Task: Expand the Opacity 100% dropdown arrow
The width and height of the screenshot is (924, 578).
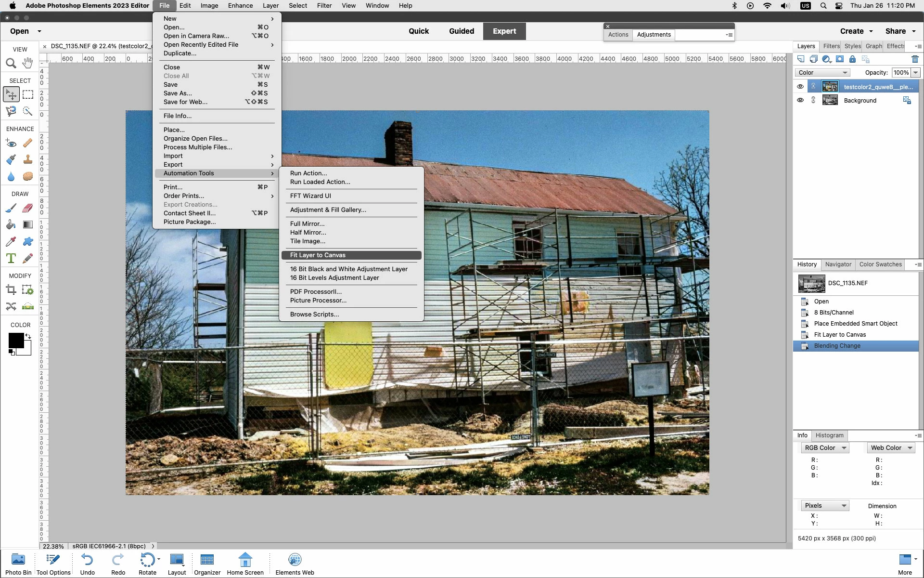Action: click(x=915, y=73)
